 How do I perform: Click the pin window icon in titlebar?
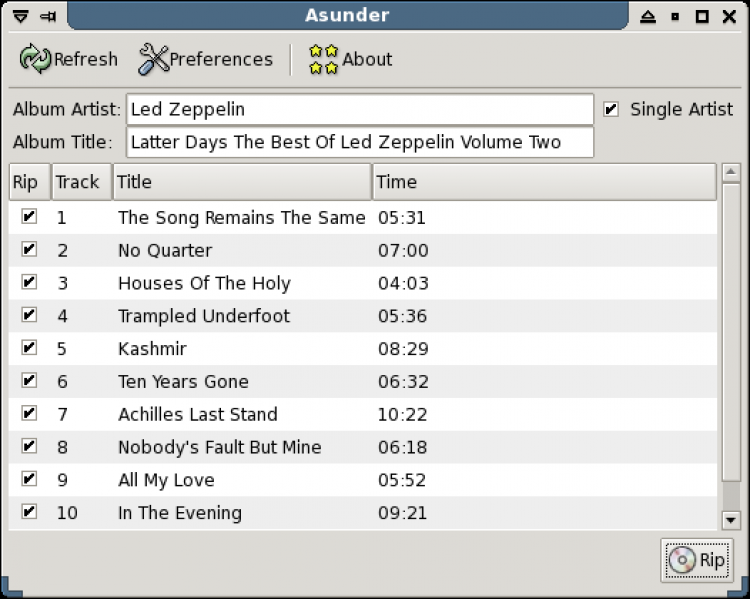47,16
